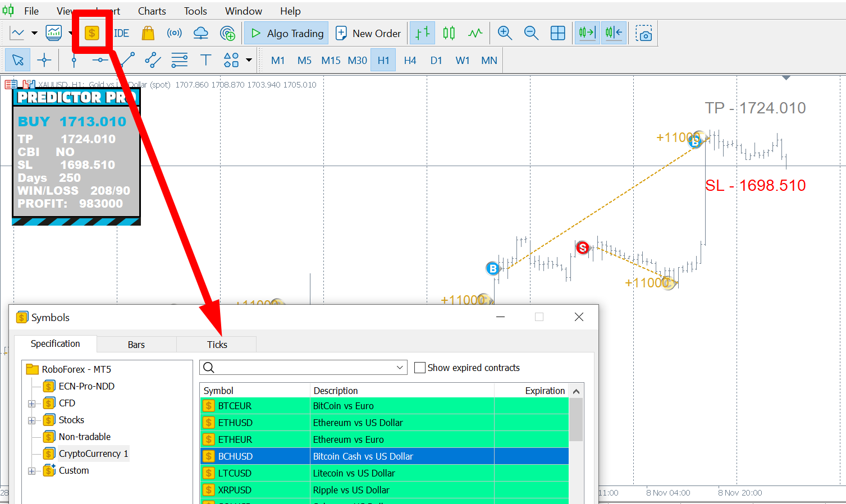Open the VPS cloud hosting icon
This screenshot has height=504, width=846.
point(200,33)
